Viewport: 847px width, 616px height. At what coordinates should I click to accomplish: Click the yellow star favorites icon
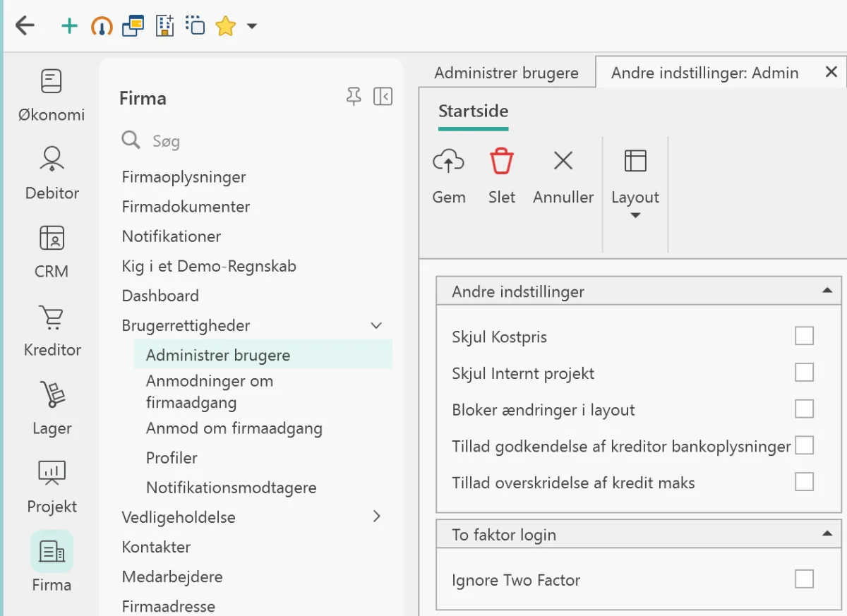click(x=225, y=27)
